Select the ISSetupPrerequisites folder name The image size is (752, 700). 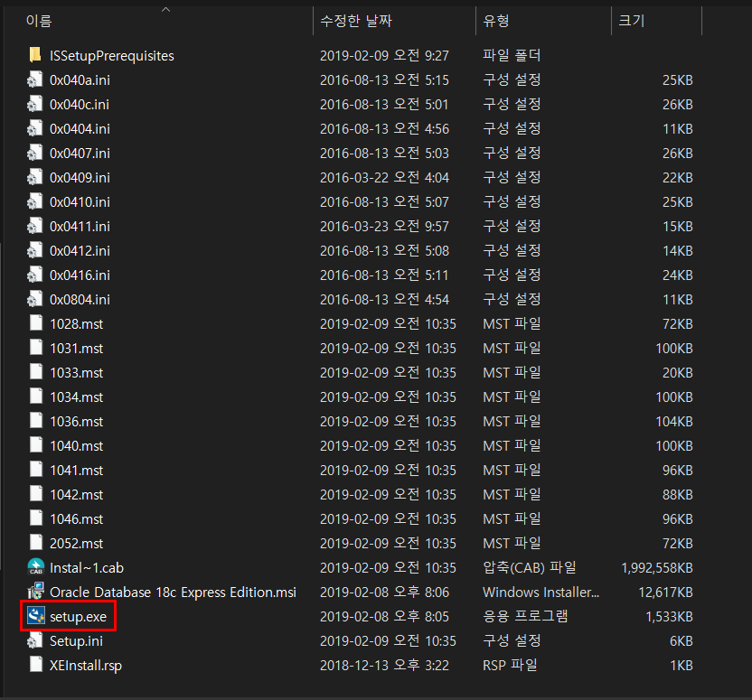point(112,56)
